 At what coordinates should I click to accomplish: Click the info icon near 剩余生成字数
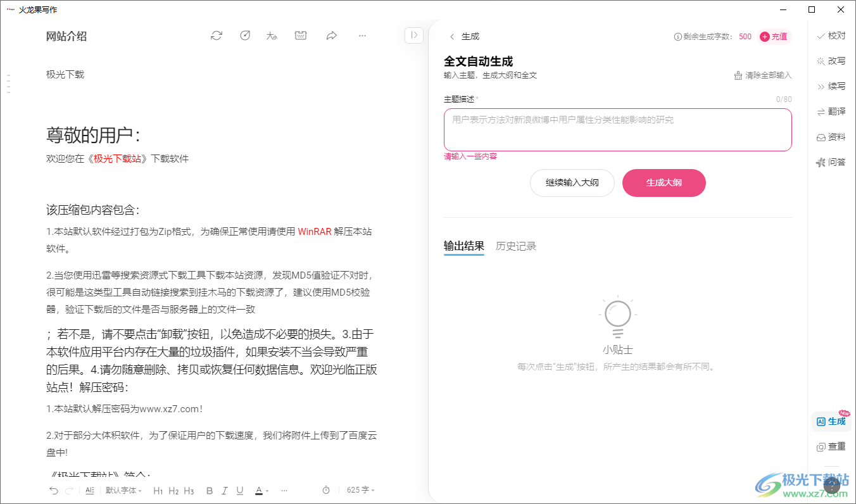click(677, 37)
